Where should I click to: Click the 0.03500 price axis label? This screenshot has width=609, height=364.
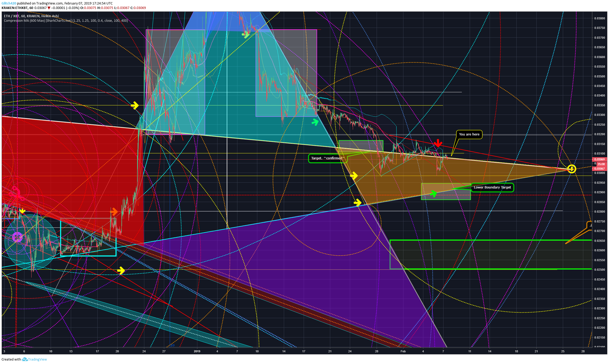point(599,76)
